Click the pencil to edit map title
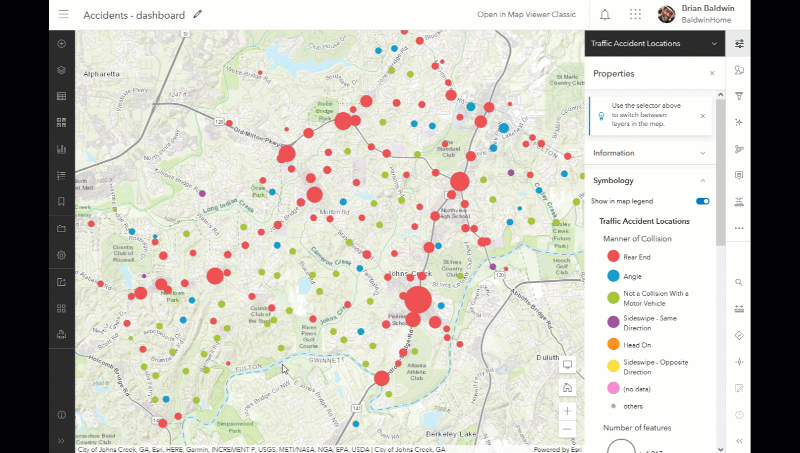Screen dimensions: 800x453 (197, 14)
